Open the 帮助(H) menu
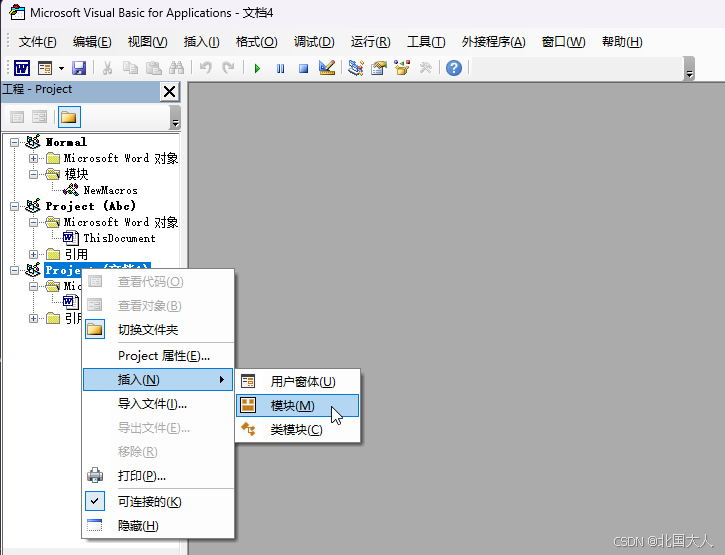 coord(622,42)
